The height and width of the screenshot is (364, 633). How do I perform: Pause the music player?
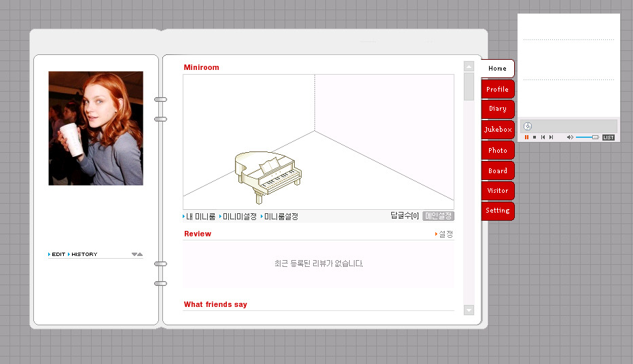[x=526, y=137]
